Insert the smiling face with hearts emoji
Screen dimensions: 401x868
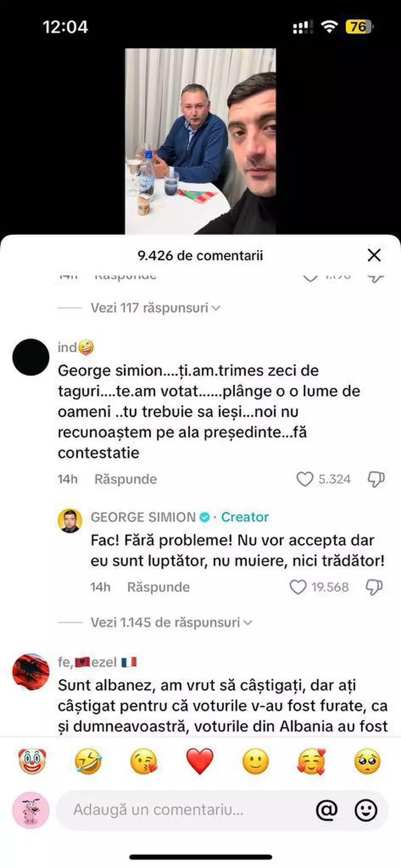pyautogui.click(x=311, y=761)
